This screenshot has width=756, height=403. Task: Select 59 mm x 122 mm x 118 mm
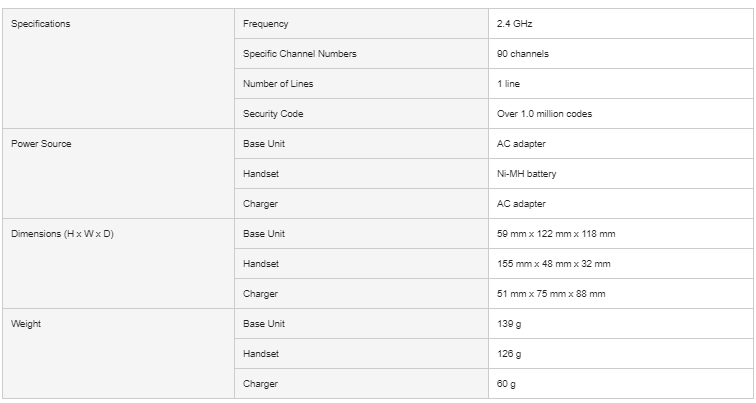tap(555, 234)
